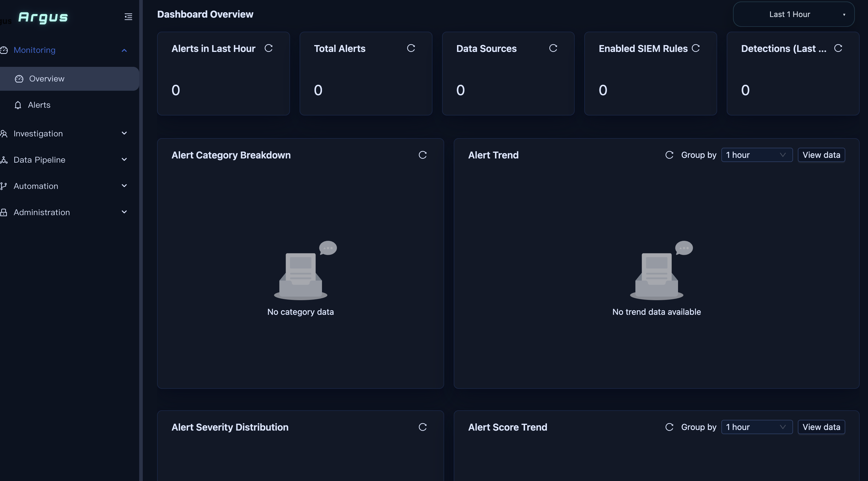
Task: Open the Alerts menu item
Action: (69, 105)
